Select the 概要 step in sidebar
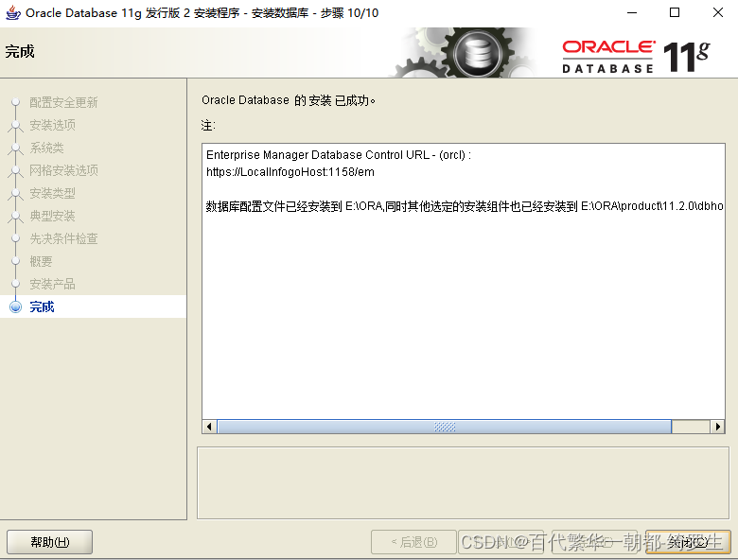Image resolution: width=738 pixels, height=560 pixels. point(41,261)
